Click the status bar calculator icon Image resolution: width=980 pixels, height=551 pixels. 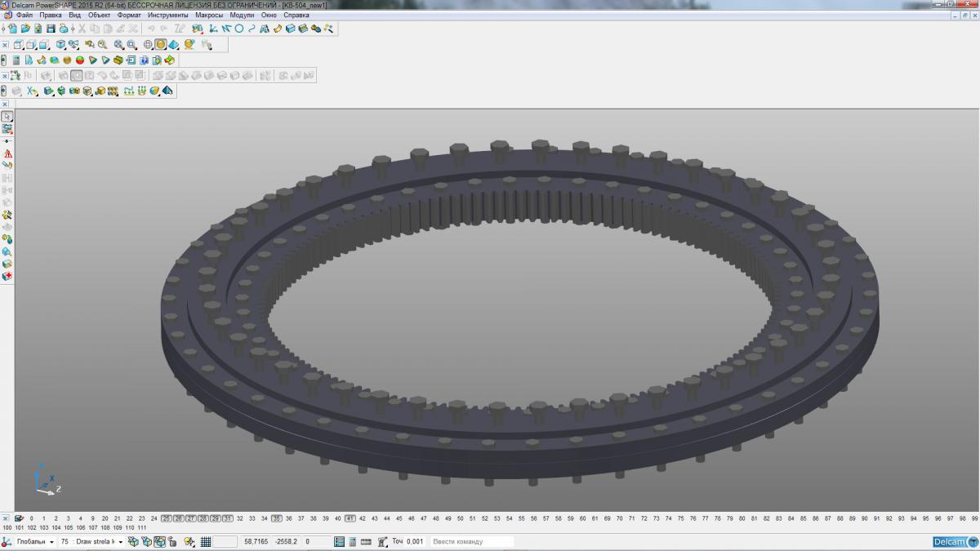click(x=352, y=541)
